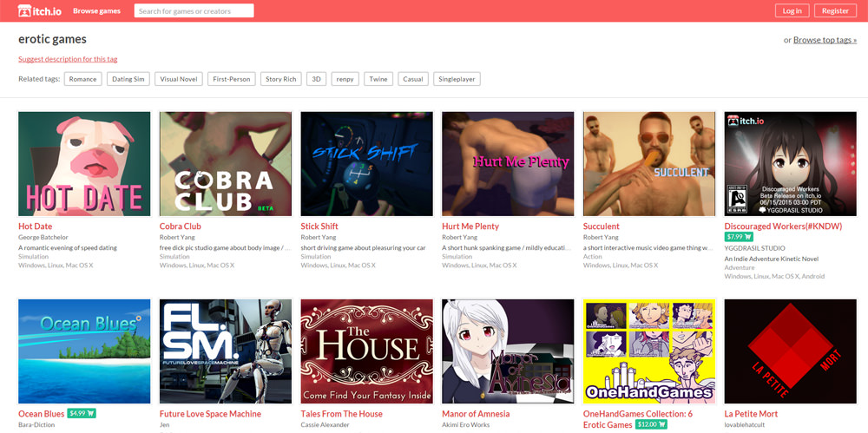Click author Jen under Future Love Space Machine
Screen dimensions: 868x433
click(164, 424)
